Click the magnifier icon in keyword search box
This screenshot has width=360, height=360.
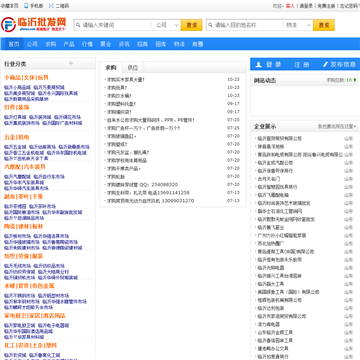[78, 25]
